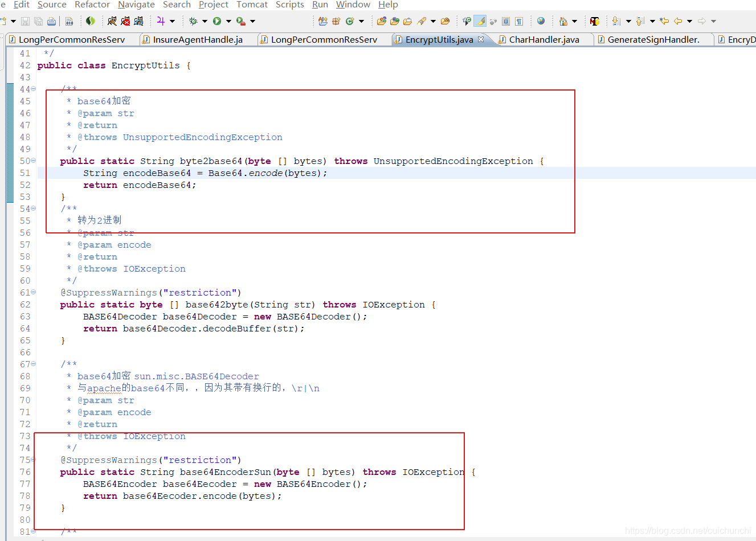
Task: Start Tomcat using the cat icon
Action: click(113, 21)
